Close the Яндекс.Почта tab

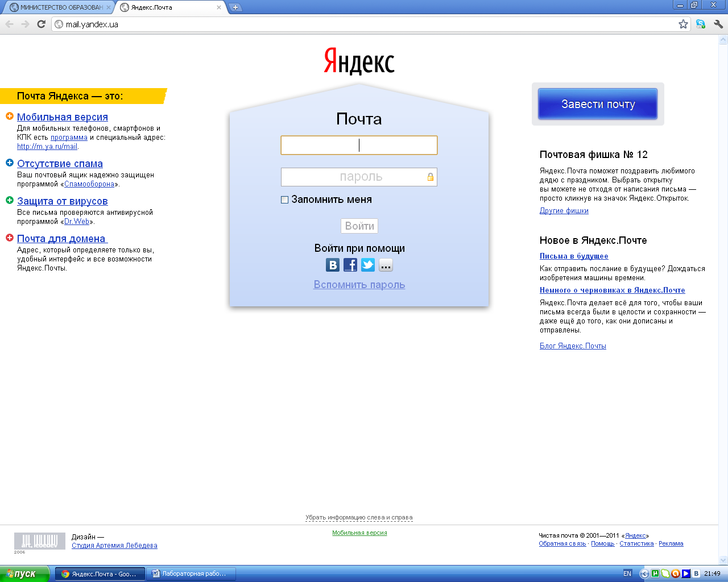[x=219, y=7]
